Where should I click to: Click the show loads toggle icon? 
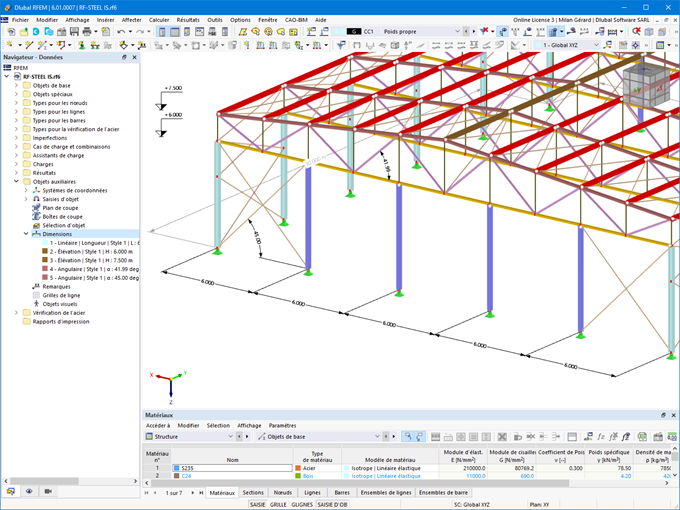[528, 31]
